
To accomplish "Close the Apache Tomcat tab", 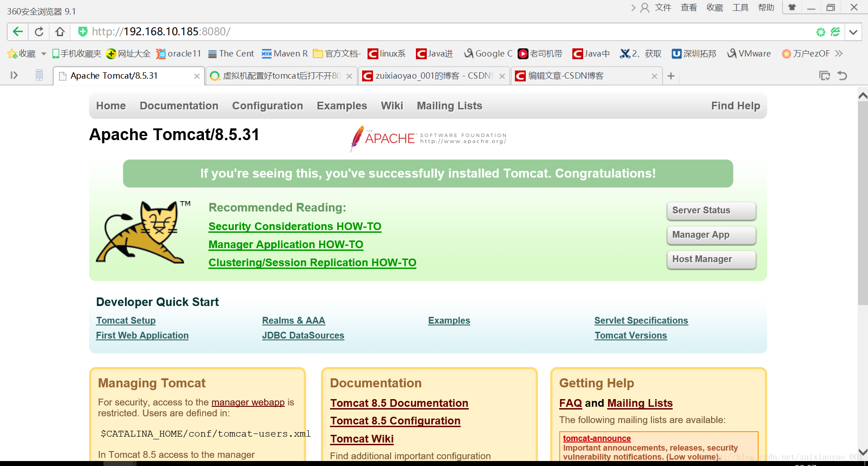I will 197,76.
